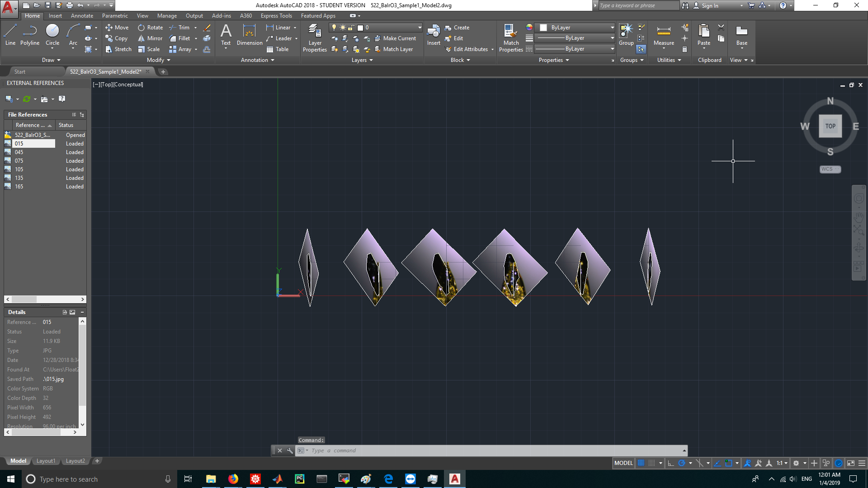Select the Arc tool

pyautogui.click(x=73, y=35)
